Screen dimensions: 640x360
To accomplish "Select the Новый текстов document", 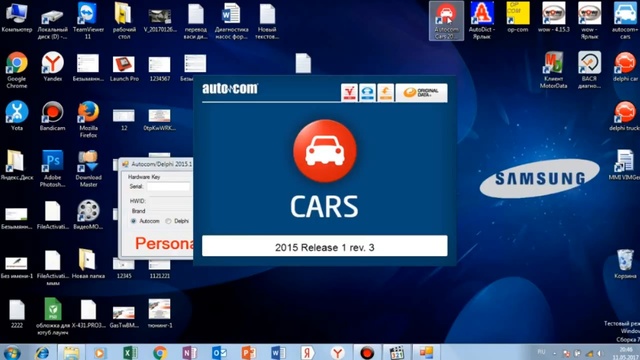I will (x=267, y=20).
